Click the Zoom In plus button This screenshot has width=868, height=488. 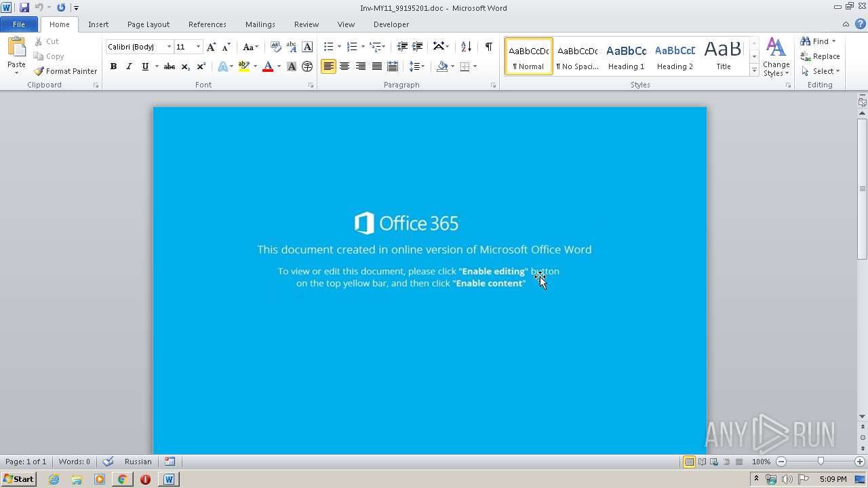pos(860,462)
